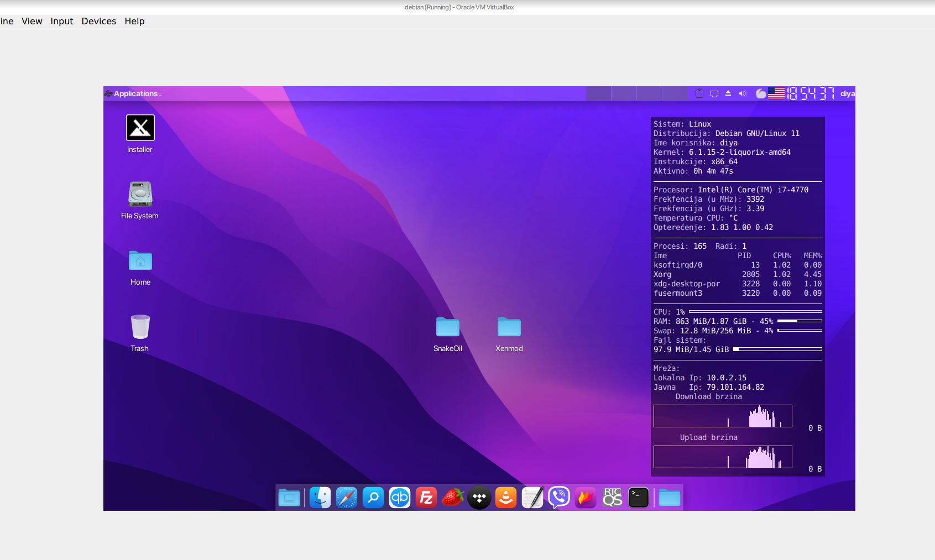This screenshot has width=935, height=560.
Task: Launch qBittorrent from the dock
Action: tap(400, 498)
